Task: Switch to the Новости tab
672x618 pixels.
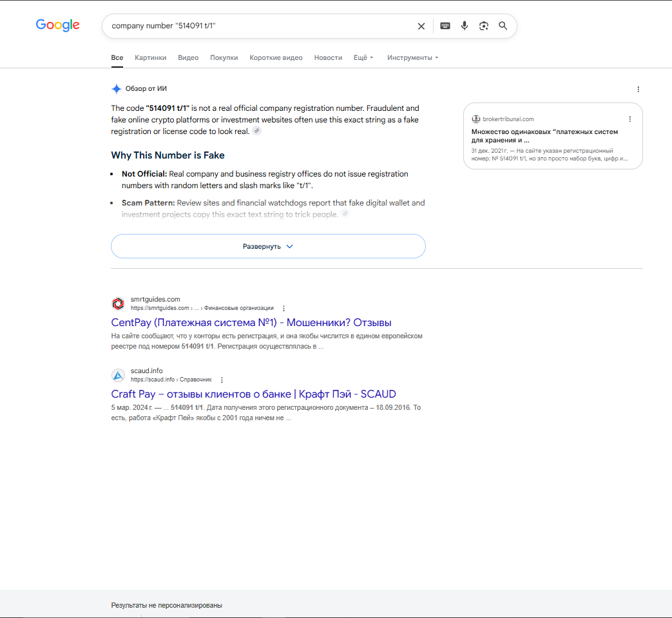Action: (328, 57)
